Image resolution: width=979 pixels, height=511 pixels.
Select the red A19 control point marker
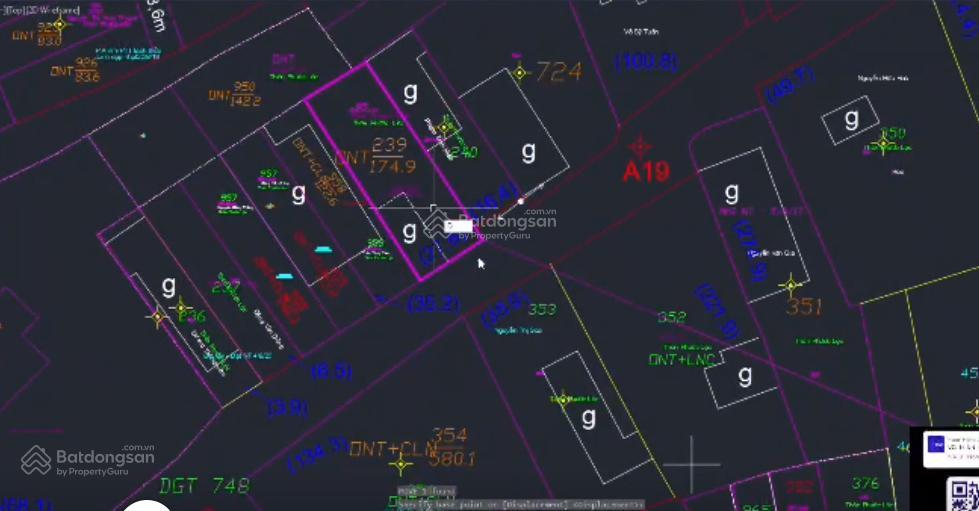(638, 147)
